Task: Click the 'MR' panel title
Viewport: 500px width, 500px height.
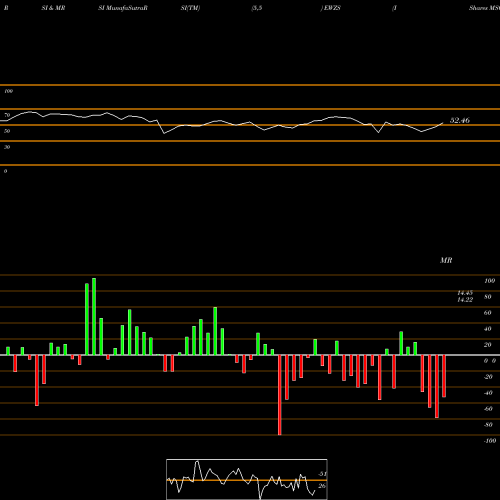Action: point(446,260)
